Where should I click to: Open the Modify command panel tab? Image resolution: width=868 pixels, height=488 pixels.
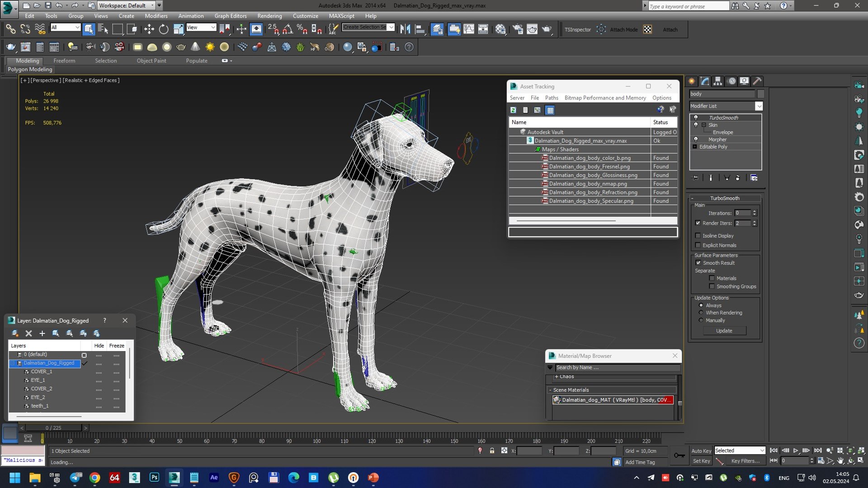pyautogui.click(x=705, y=81)
